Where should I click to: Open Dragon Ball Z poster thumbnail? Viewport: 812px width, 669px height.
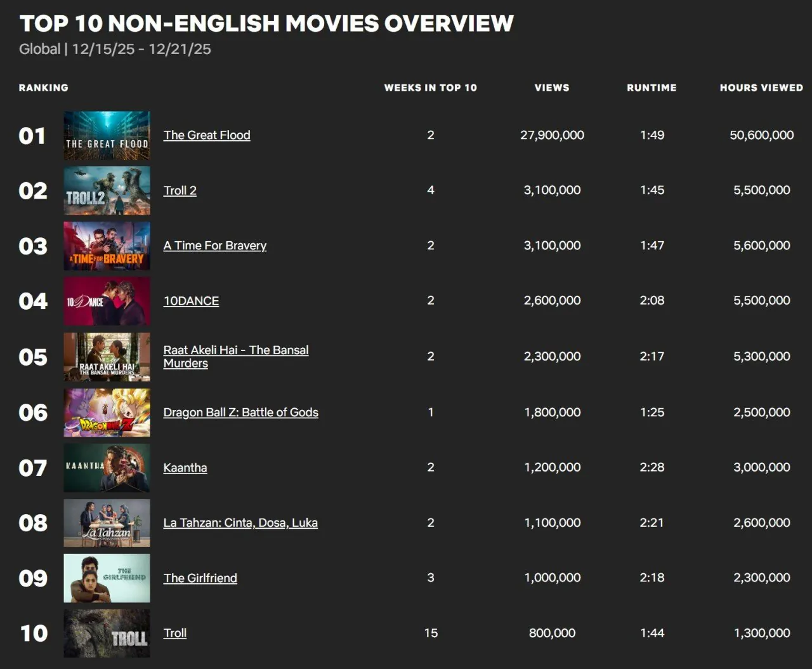107,413
